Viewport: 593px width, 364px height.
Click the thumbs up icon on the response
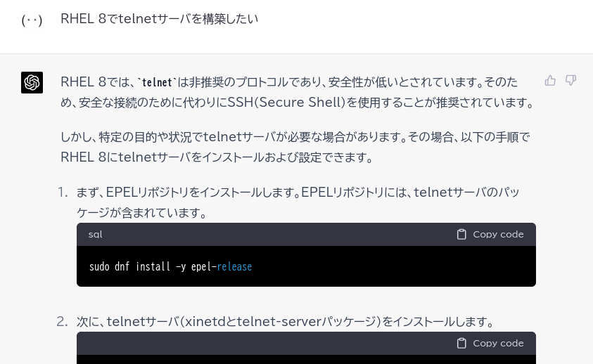tap(550, 81)
